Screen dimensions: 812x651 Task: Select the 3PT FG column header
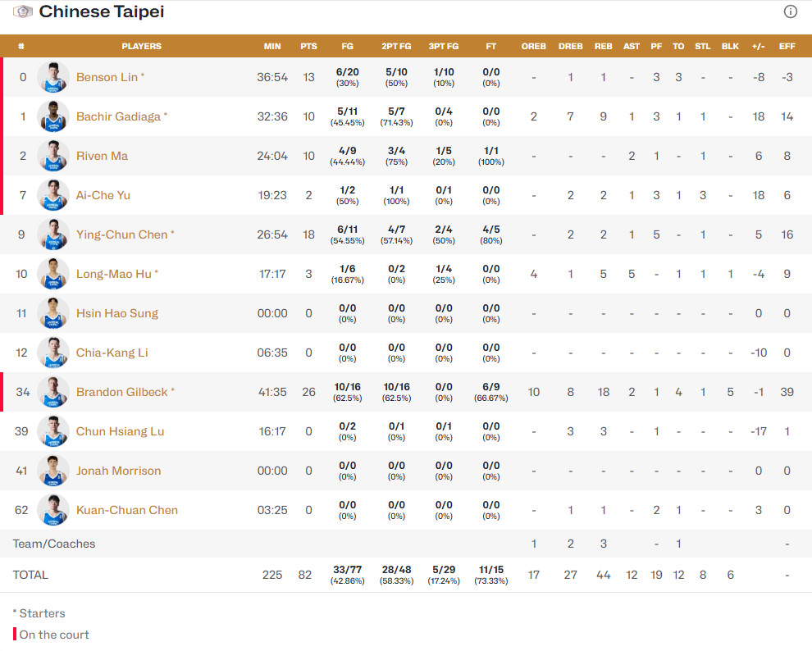pyautogui.click(x=444, y=46)
